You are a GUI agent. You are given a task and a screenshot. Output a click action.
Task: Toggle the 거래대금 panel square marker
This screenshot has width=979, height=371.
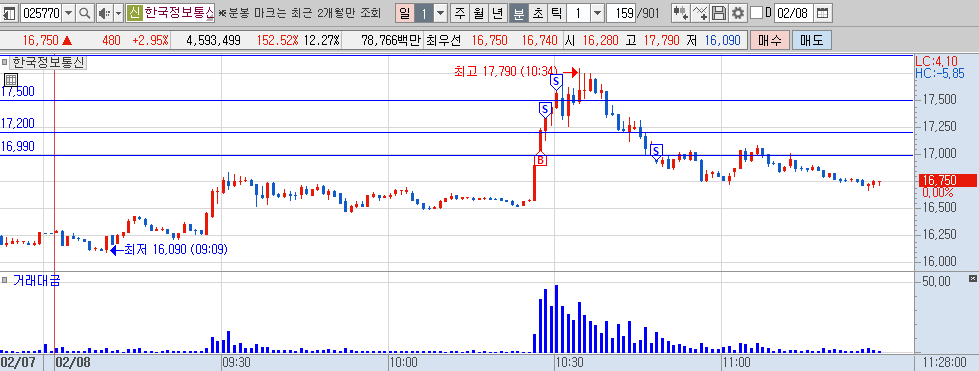pyautogui.click(x=5, y=279)
